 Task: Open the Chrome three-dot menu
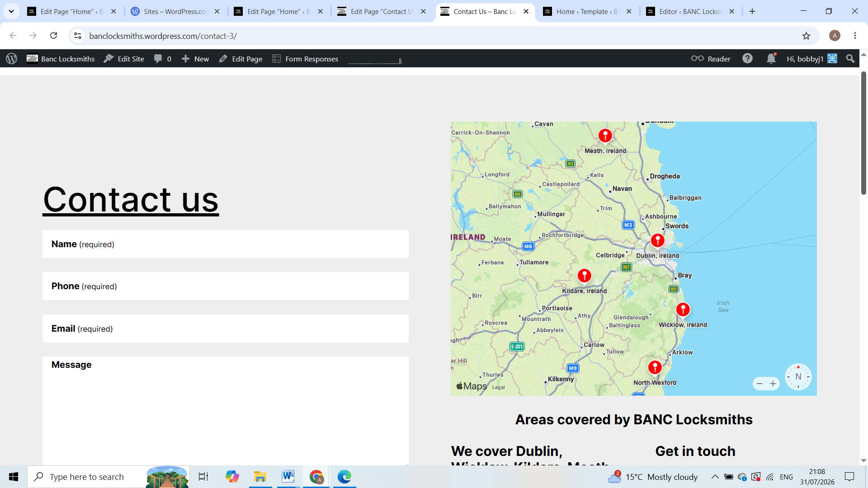855,36
